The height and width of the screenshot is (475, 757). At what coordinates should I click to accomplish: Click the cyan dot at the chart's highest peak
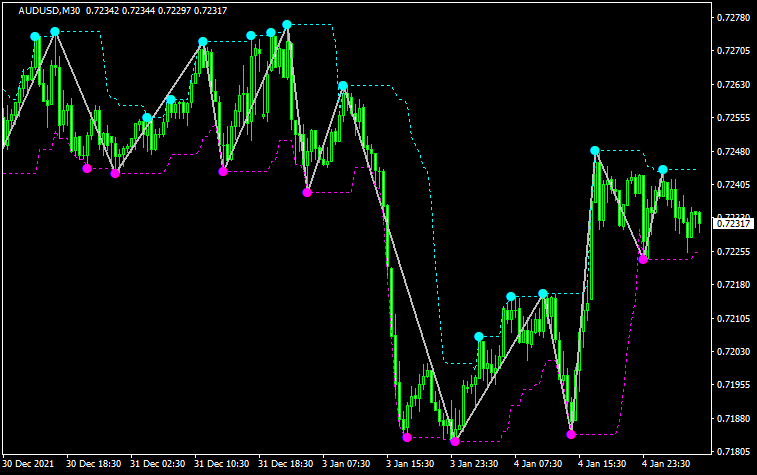pos(287,24)
